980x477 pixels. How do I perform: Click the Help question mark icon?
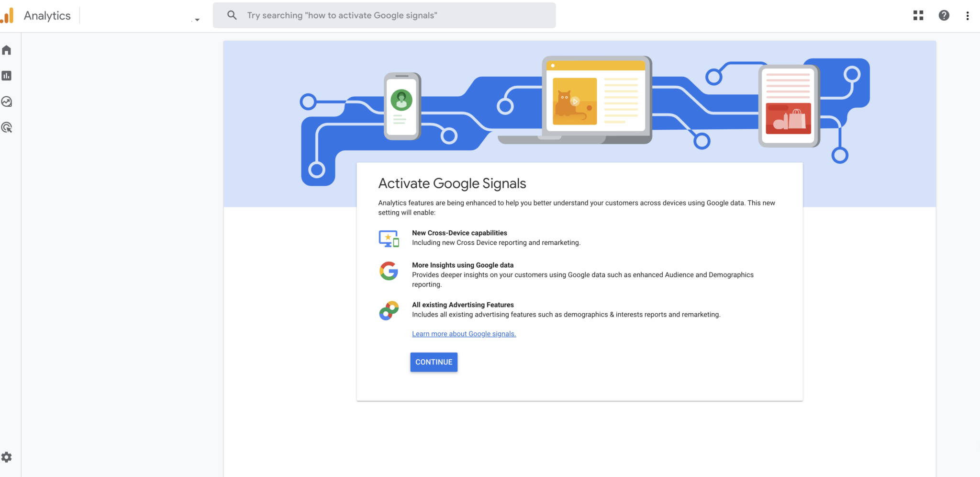pyautogui.click(x=944, y=15)
